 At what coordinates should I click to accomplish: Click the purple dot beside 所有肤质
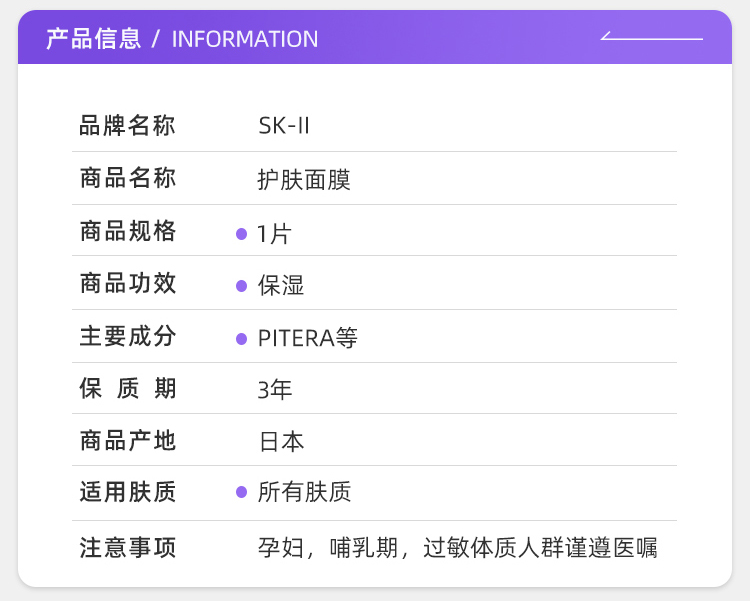241,492
